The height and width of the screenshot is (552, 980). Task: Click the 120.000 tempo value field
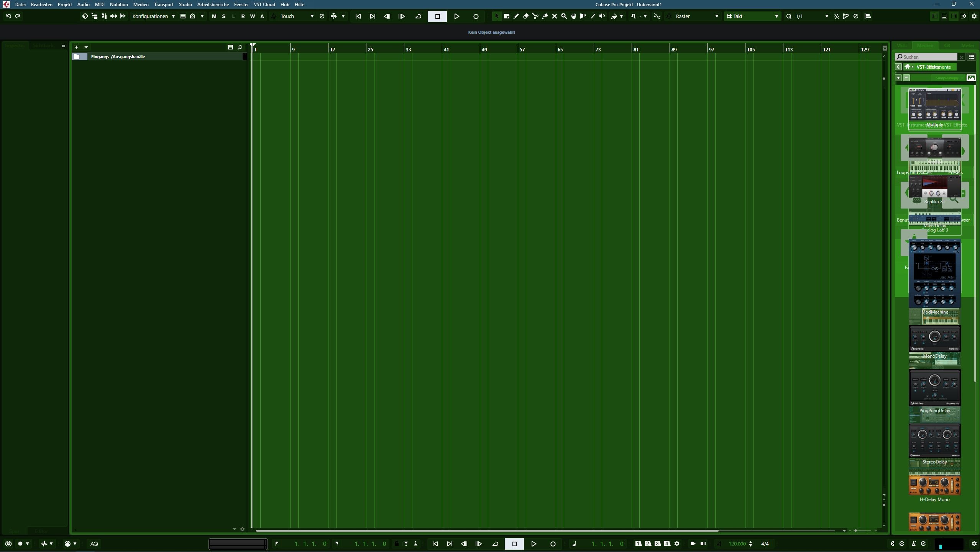coord(737,544)
